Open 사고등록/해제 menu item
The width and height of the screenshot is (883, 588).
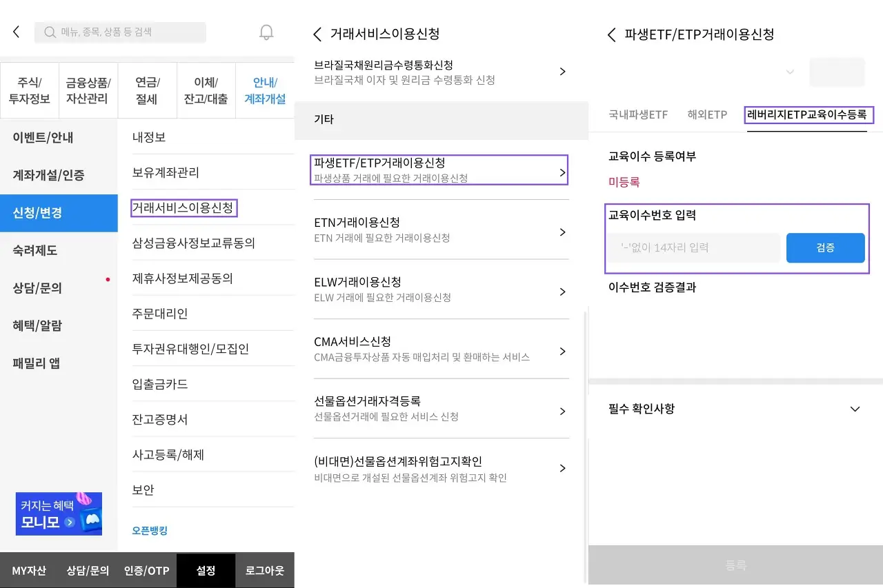(x=213, y=455)
